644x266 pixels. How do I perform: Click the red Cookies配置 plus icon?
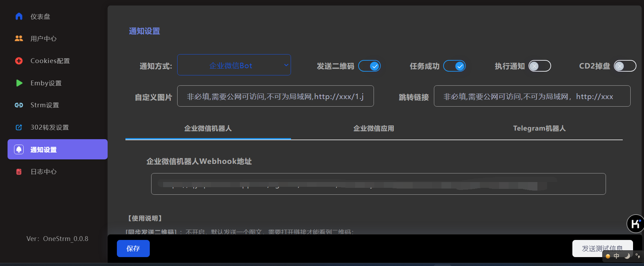pyautogui.click(x=19, y=61)
